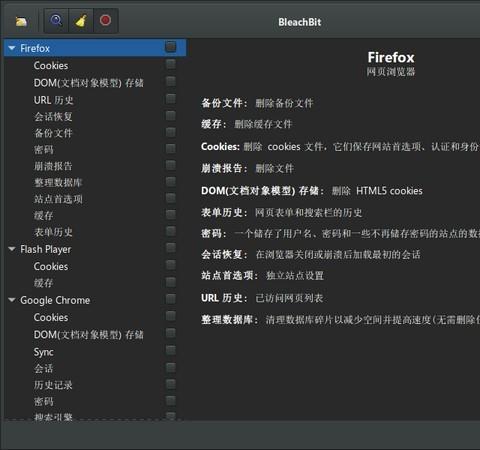The height and width of the screenshot is (450, 480).
Task: Click the "删除缓存文件" description text
Action: (x=263, y=124)
